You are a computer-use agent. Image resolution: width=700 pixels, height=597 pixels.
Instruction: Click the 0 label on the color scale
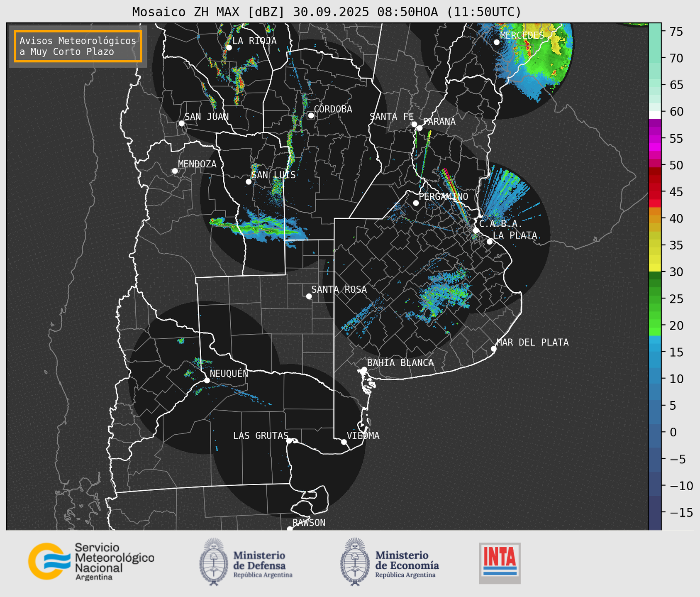coord(673,432)
